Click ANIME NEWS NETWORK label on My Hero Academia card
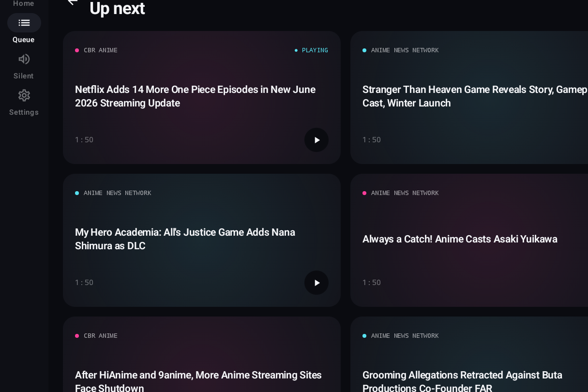The image size is (588, 392). click(118, 193)
